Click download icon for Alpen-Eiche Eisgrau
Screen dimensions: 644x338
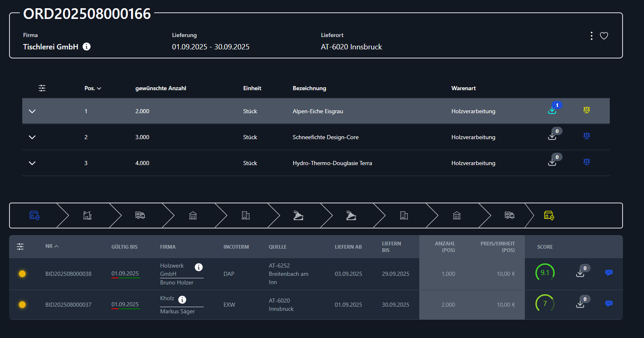(x=552, y=110)
